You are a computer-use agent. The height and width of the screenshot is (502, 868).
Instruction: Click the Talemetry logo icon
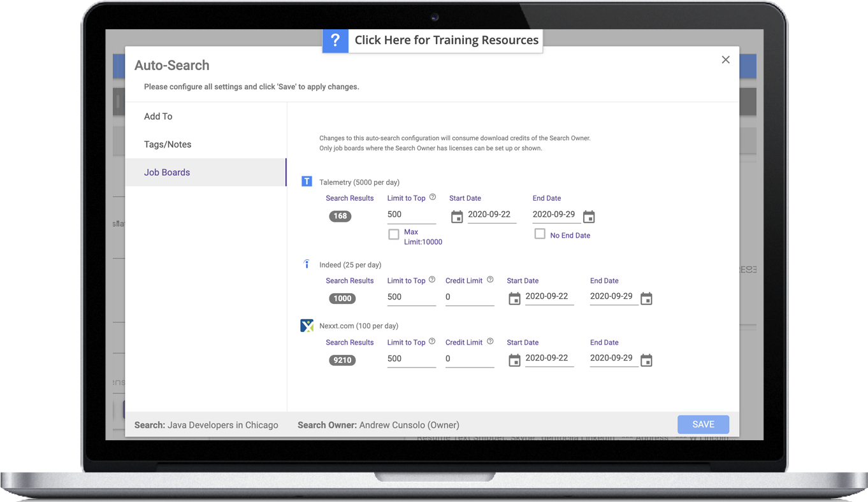point(307,181)
